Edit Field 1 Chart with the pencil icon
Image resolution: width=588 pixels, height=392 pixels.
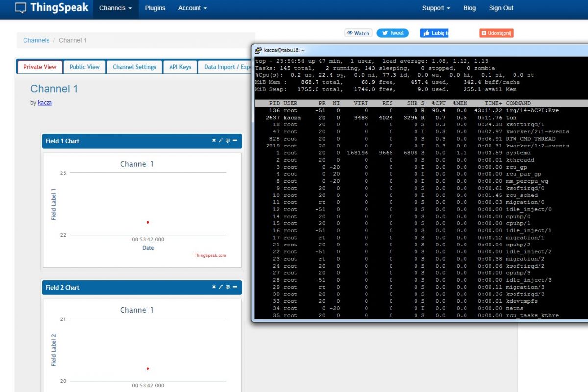point(220,141)
